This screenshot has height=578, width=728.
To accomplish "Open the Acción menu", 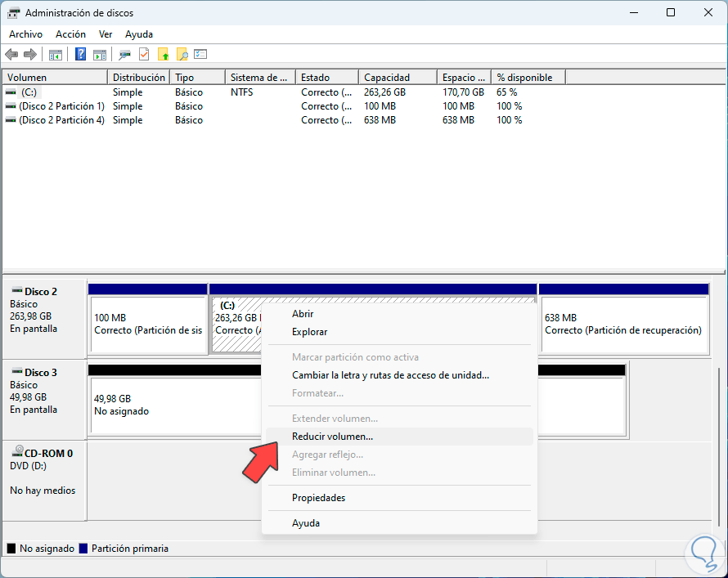I will tap(70, 34).
